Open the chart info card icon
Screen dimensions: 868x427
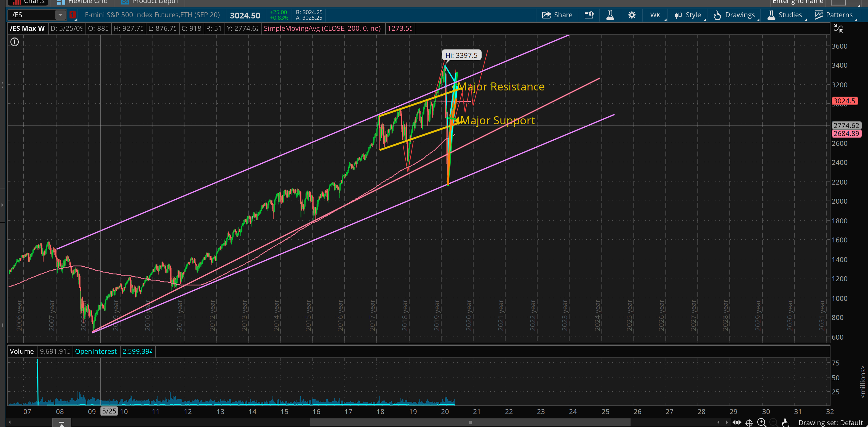click(x=589, y=15)
